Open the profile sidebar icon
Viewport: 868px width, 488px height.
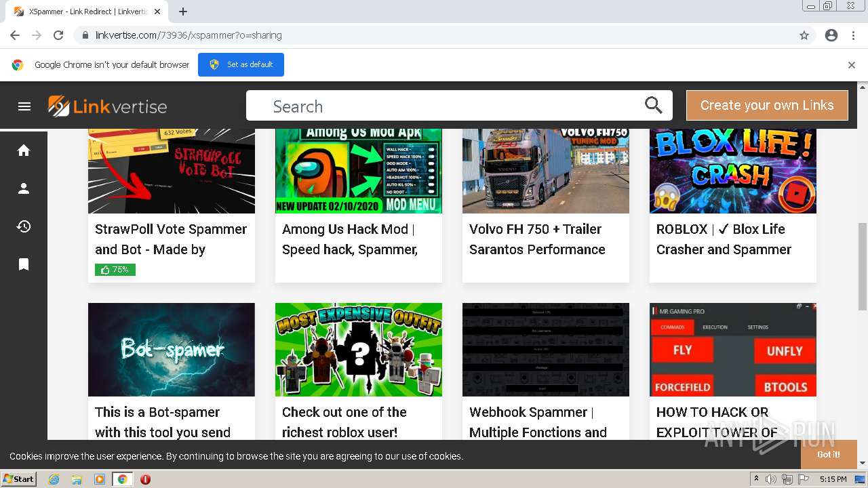[24, 188]
